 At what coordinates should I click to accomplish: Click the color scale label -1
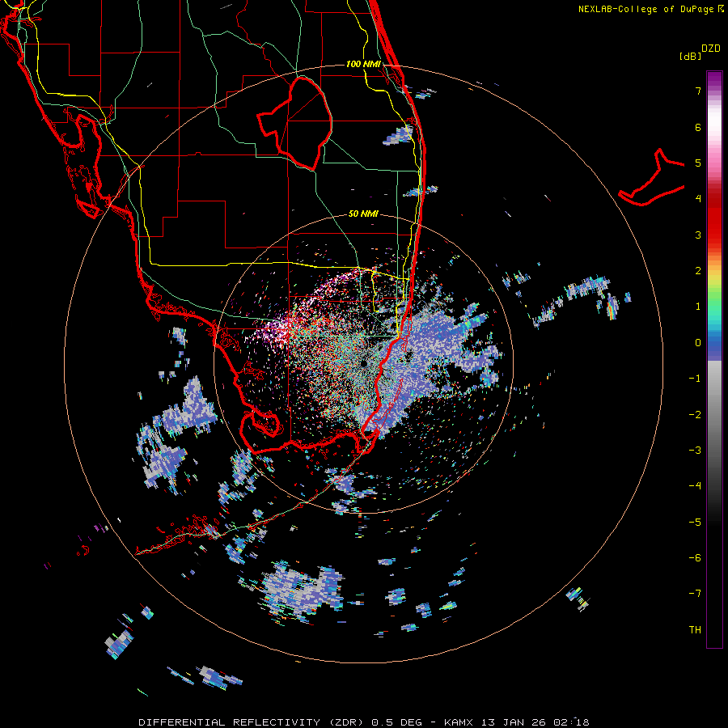click(695, 379)
